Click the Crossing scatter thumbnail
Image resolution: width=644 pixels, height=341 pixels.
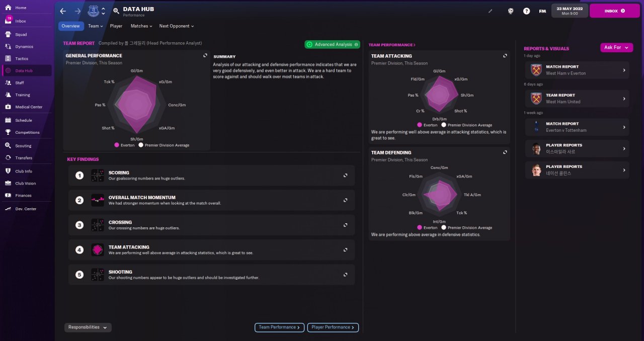(98, 225)
